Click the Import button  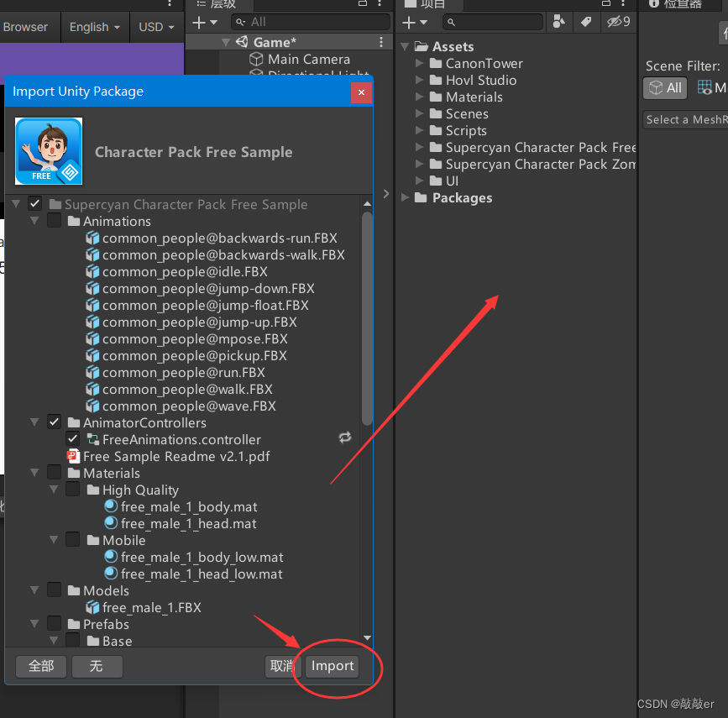pos(332,666)
